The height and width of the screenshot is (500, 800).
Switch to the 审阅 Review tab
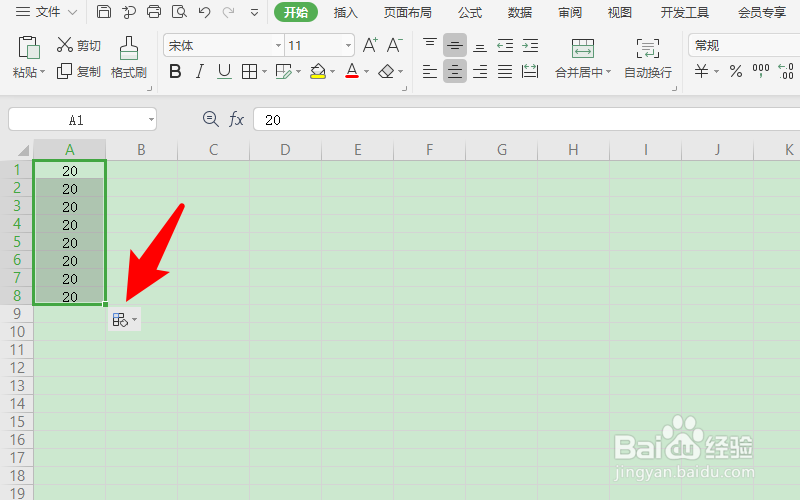(570, 12)
